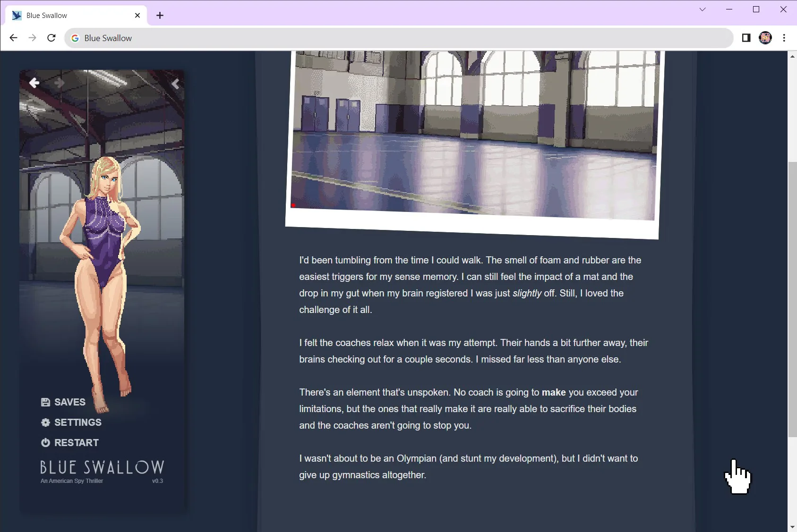
Task: Click the story forward arrow in sidebar
Action: 59,83
